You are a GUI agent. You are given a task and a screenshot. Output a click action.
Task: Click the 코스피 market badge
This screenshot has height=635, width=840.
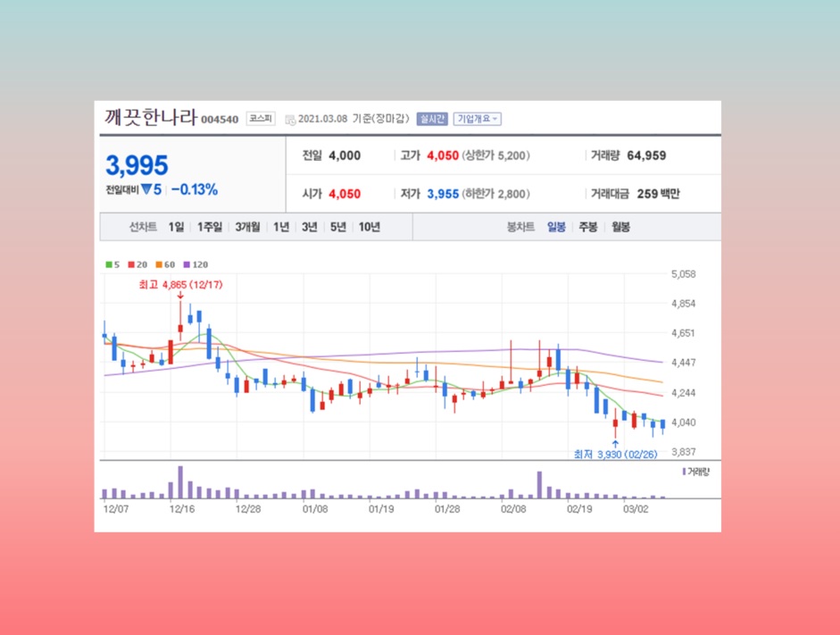coord(261,119)
